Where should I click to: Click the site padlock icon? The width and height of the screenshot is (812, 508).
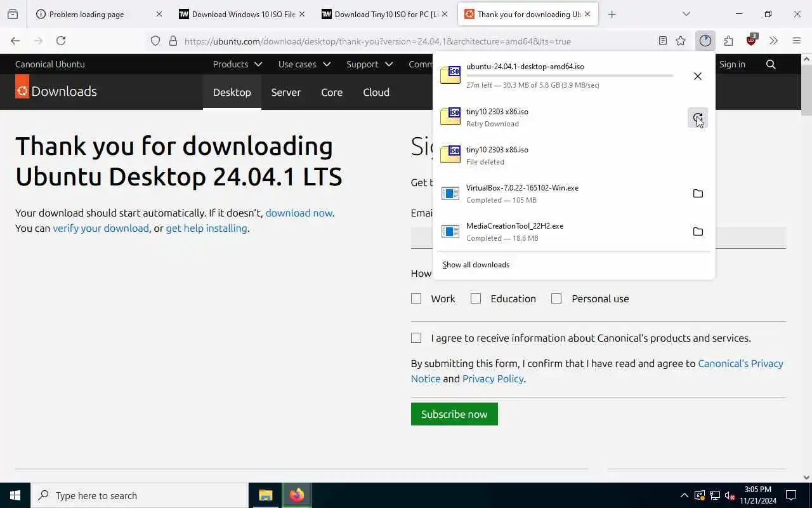tap(173, 41)
